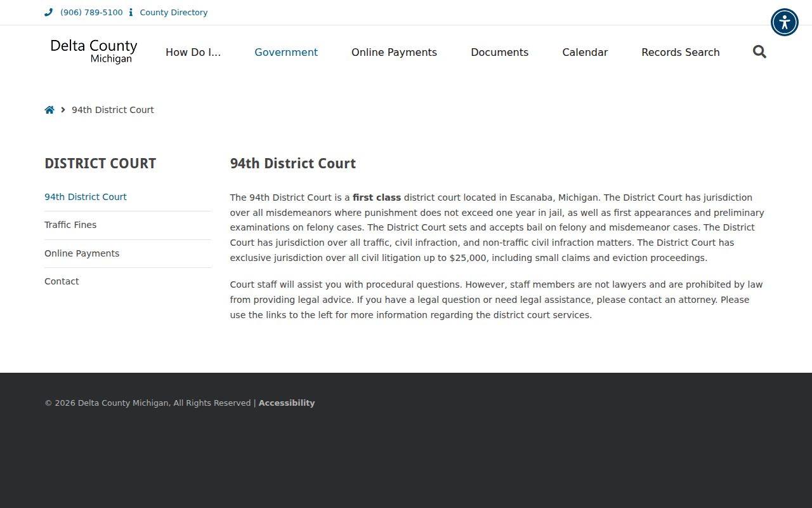This screenshot has height=508, width=812.
Task: Click the DISTRICT COURT sidebar heading
Action: (100, 163)
